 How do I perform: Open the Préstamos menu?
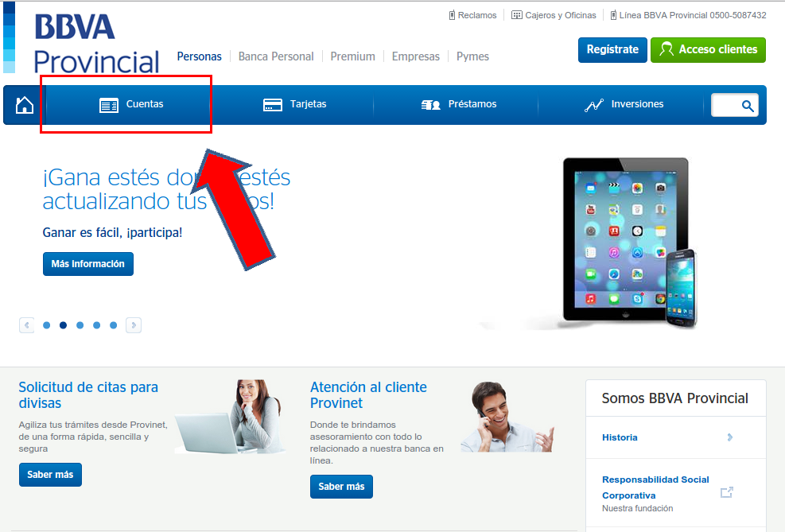pos(456,105)
